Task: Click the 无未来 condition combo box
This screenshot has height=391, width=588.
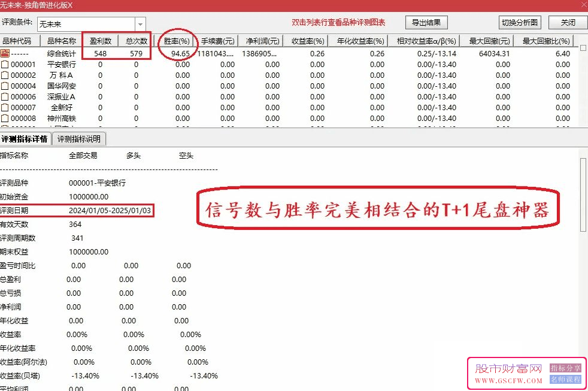Action: click(x=91, y=25)
